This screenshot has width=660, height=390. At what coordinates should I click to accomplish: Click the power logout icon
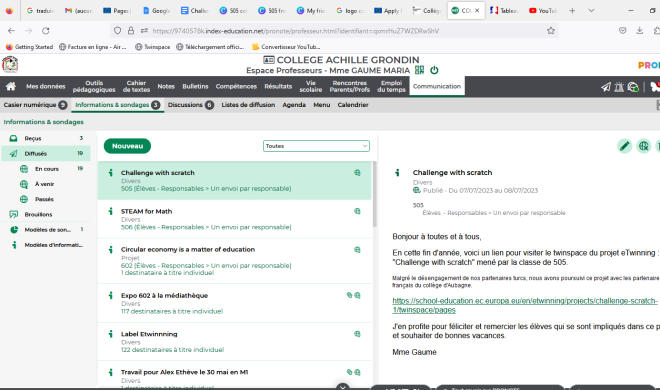point(434,70)
